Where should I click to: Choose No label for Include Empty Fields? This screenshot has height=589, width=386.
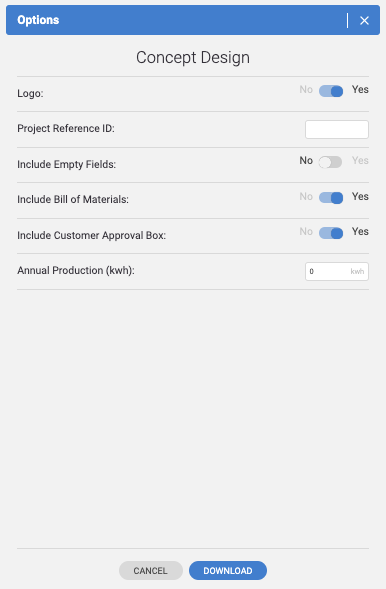pyautogui.click(x=306, y=160)
